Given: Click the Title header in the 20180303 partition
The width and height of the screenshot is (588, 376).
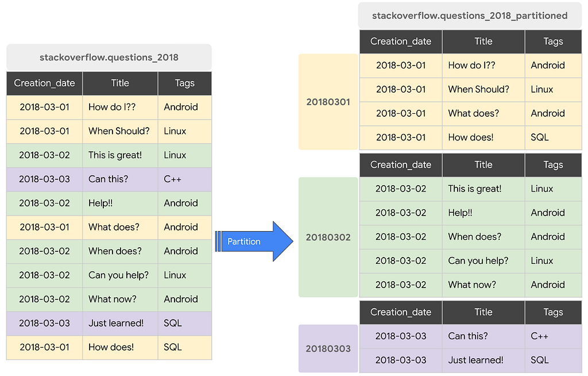Looking at the screenshot, I should tap(483, 312).
